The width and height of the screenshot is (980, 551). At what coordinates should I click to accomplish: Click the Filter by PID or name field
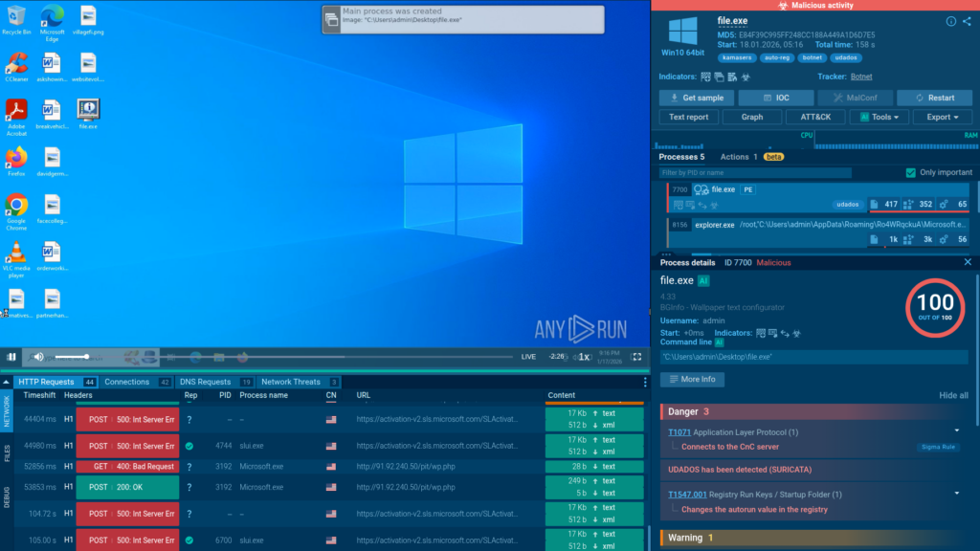754,172
